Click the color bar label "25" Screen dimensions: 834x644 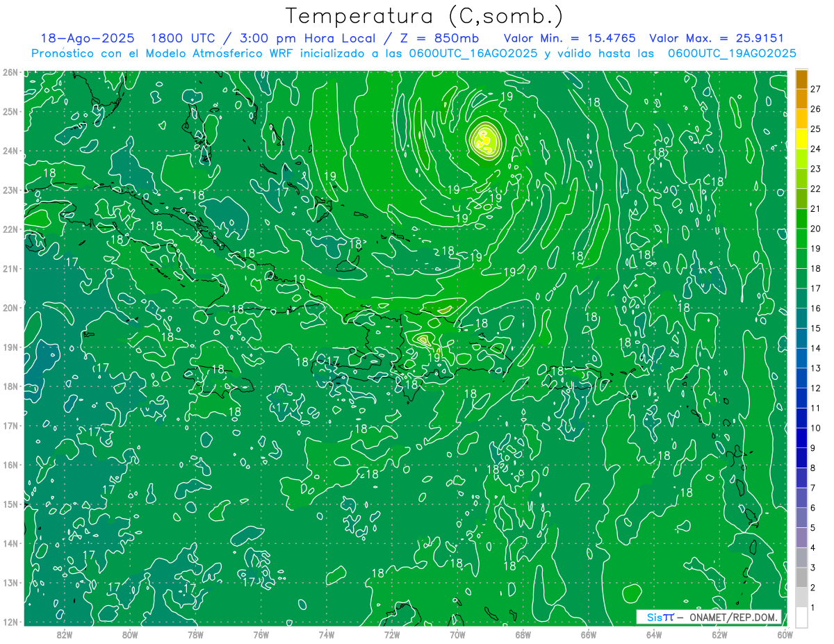pyautogui.click(x=816, y=129)
